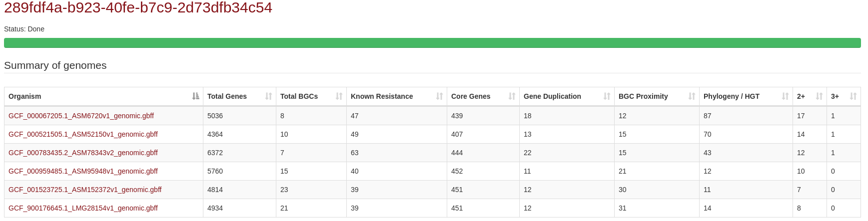The width and height of the screenshot is (868, 221).
Task: Click the Known Resistance header label
Action: (382, 96)
